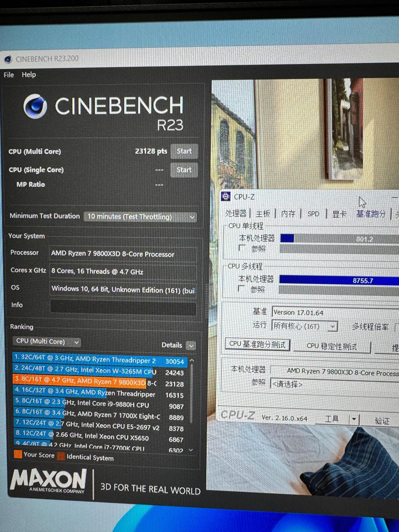
Task: Select ranking row Intel Xeon CPU E5-2697 v2
Action: (x=100, y=426)
